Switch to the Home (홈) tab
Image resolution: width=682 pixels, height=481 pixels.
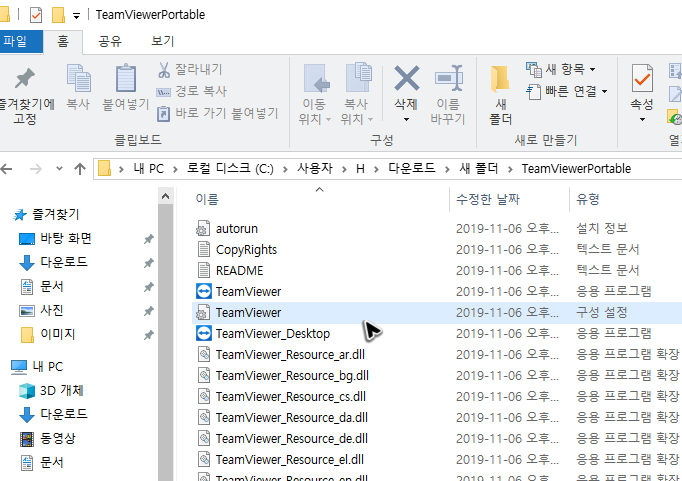point(63,41)
